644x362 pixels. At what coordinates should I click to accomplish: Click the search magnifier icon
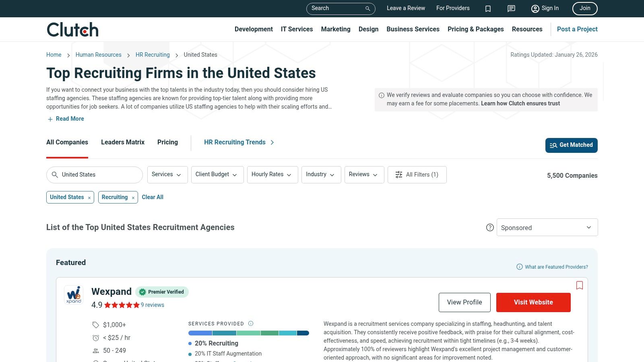click(367, 8)
